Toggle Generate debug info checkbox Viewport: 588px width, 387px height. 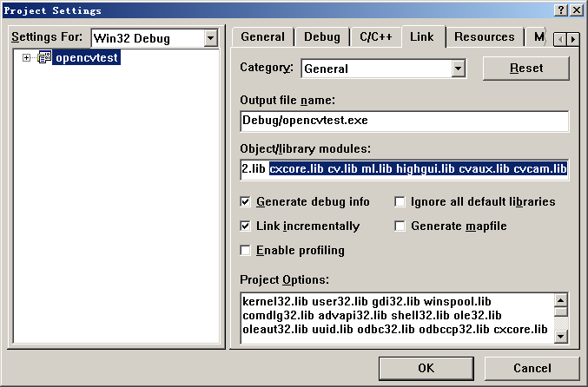[x=247, y=202]
